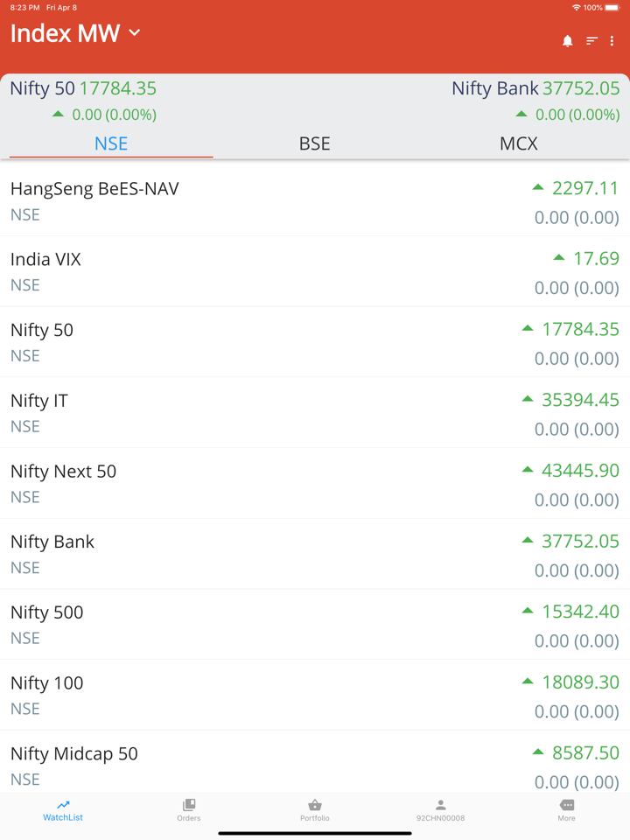Viewport: 630px width, 840px height.
Task: Tap the Nifty 50 header ticker
Action: (84, 101)
